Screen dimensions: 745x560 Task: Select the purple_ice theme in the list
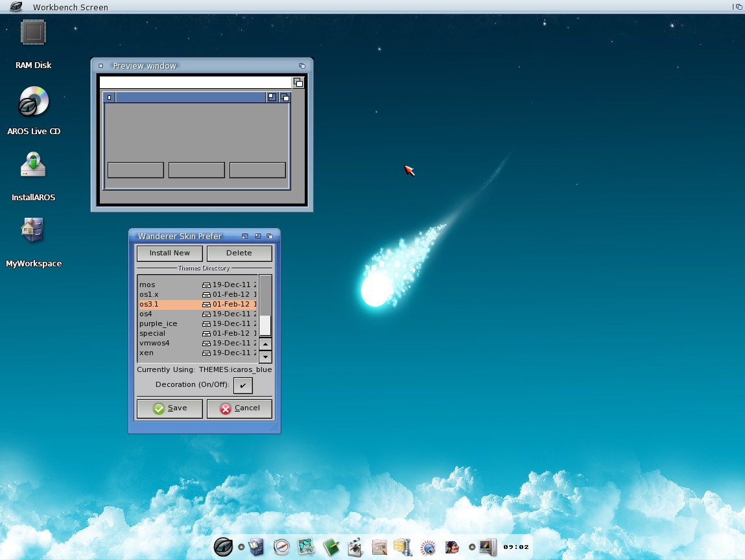click(158, 323)
